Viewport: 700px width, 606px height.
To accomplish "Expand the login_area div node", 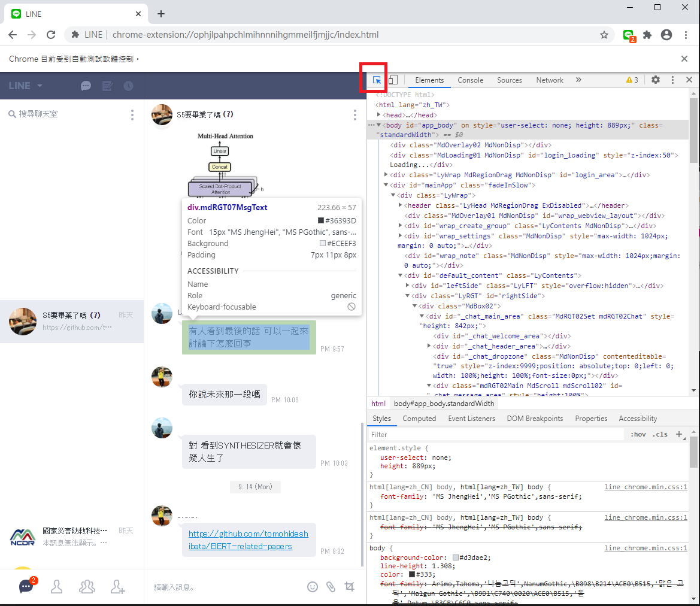I will pos(386,175).
